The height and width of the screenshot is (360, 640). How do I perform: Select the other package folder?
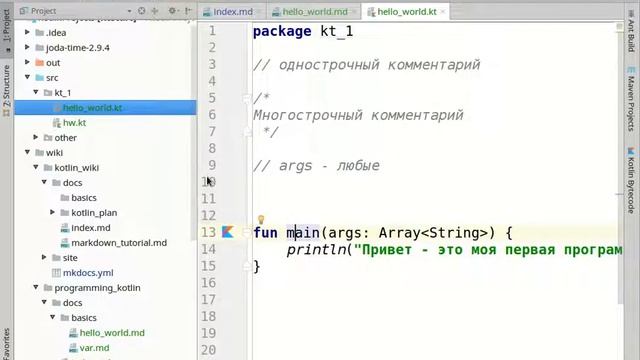coord(65,138)
